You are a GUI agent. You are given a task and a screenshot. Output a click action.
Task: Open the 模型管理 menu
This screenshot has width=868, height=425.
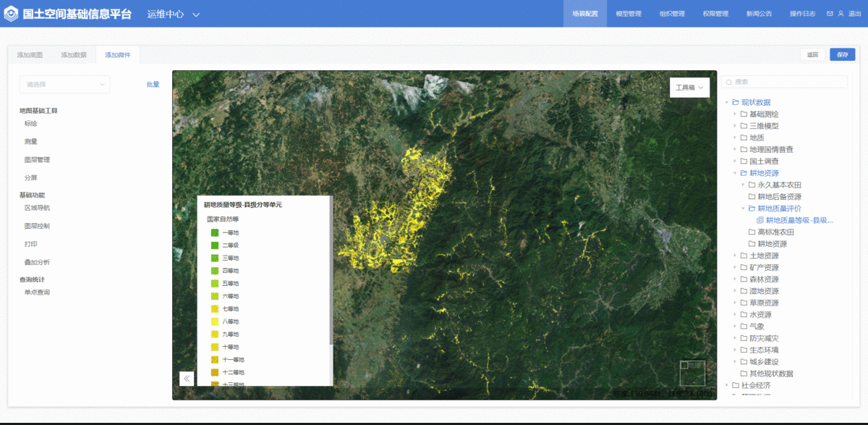point(628,14)
